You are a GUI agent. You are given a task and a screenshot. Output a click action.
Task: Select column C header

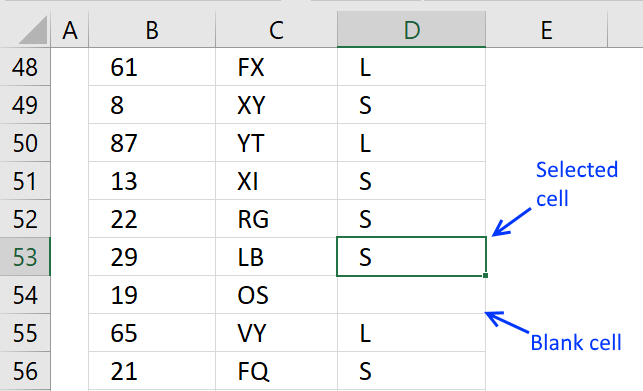pyautogui.click(x=276, y=29)
